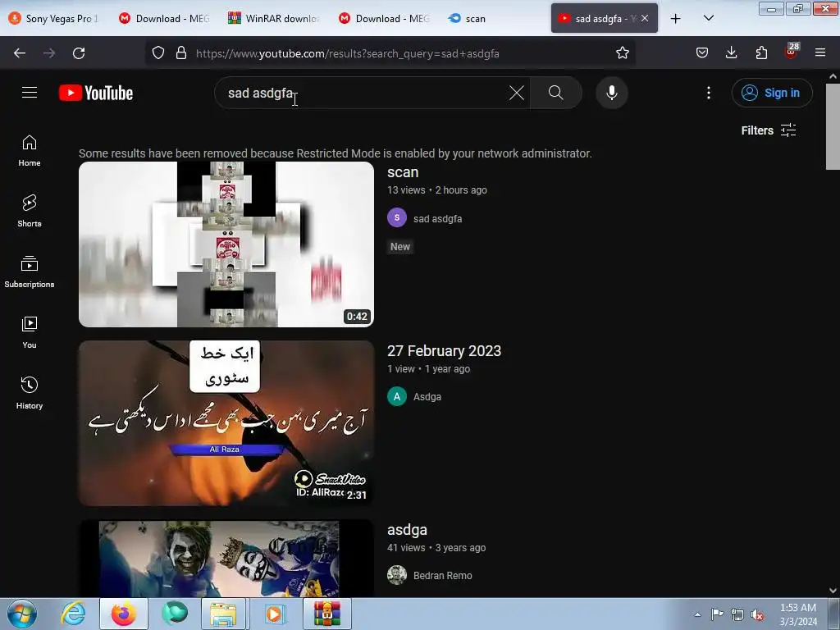Open the sad asdgfa channel avatar
The image size is (840, 630).
tap(397, 218)
